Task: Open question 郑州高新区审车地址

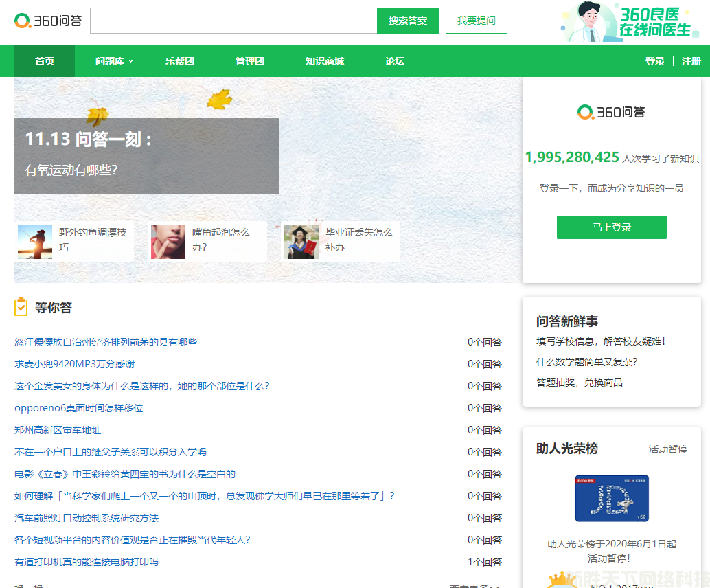Action: [x=58, y=430]
